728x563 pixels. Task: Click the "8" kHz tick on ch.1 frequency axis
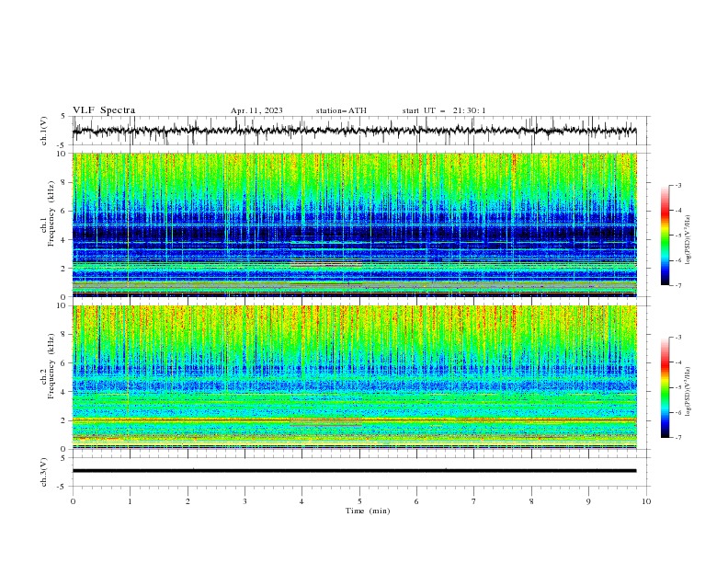65,182
